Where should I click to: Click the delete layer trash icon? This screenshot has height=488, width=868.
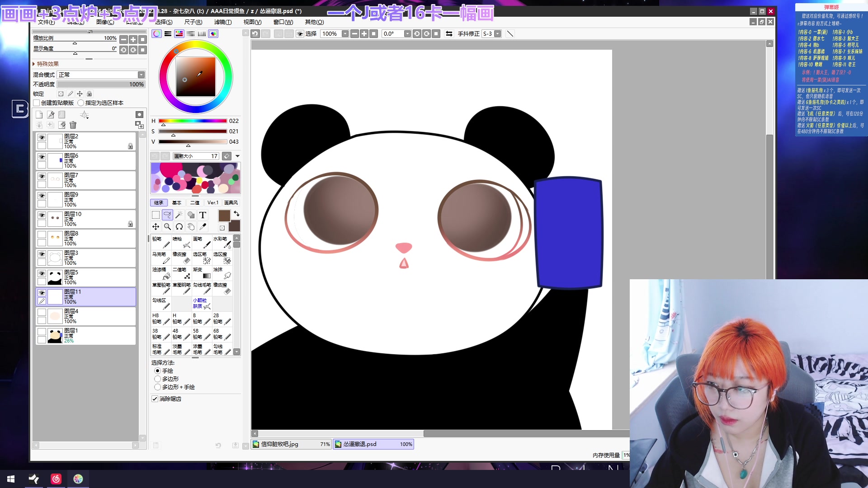point(73,125)
